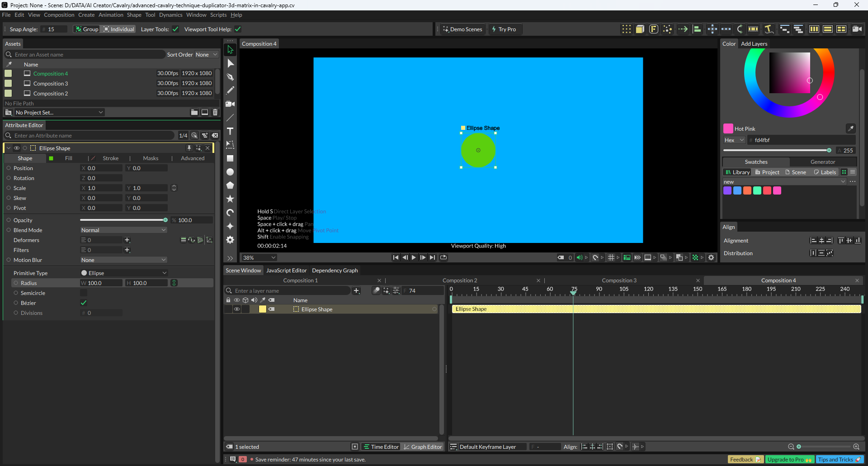868x466 pixels.
Task: Pick the Star shape tool
Action: click(x=230, y=199)
